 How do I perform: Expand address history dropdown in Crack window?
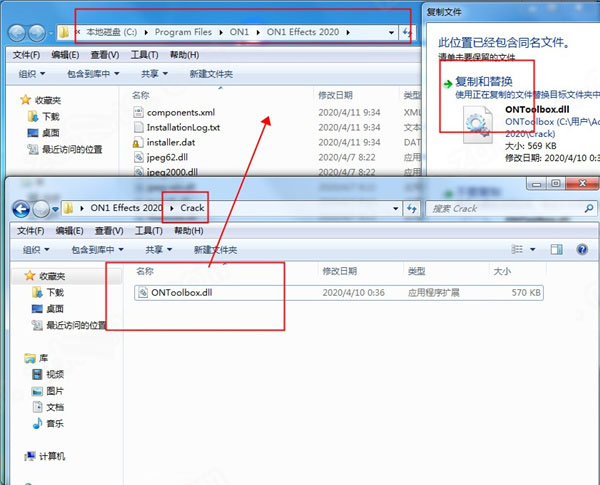coord(396,209)
